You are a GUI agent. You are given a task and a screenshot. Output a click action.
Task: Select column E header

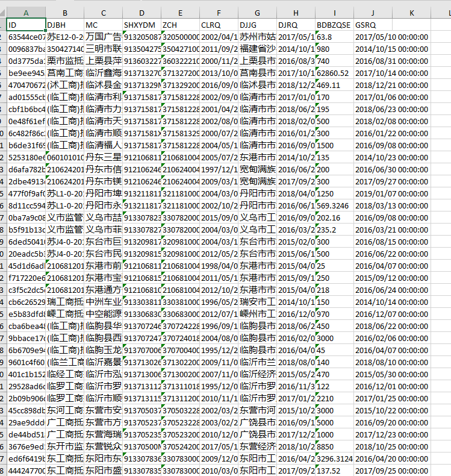tap(181, 13)
